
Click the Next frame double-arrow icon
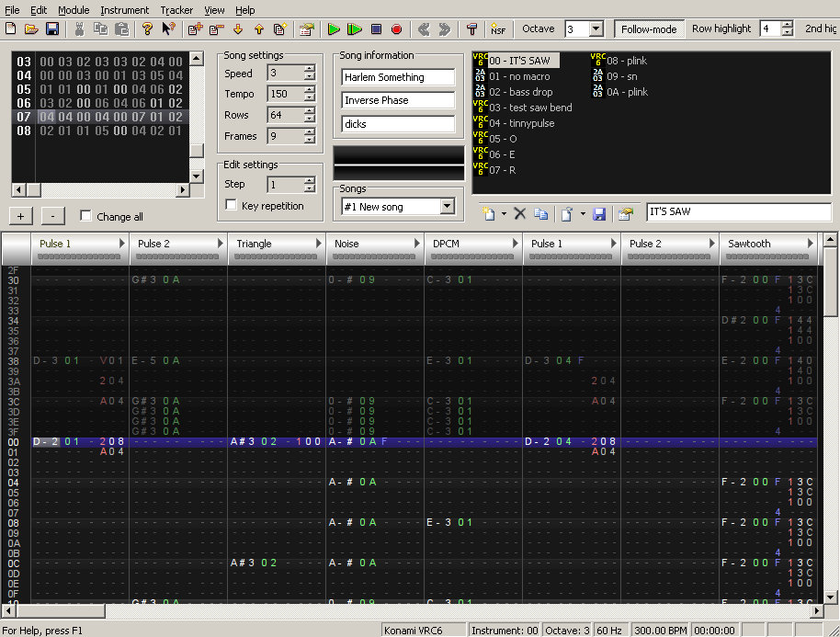pyautogui.click(x=445, y=29)
